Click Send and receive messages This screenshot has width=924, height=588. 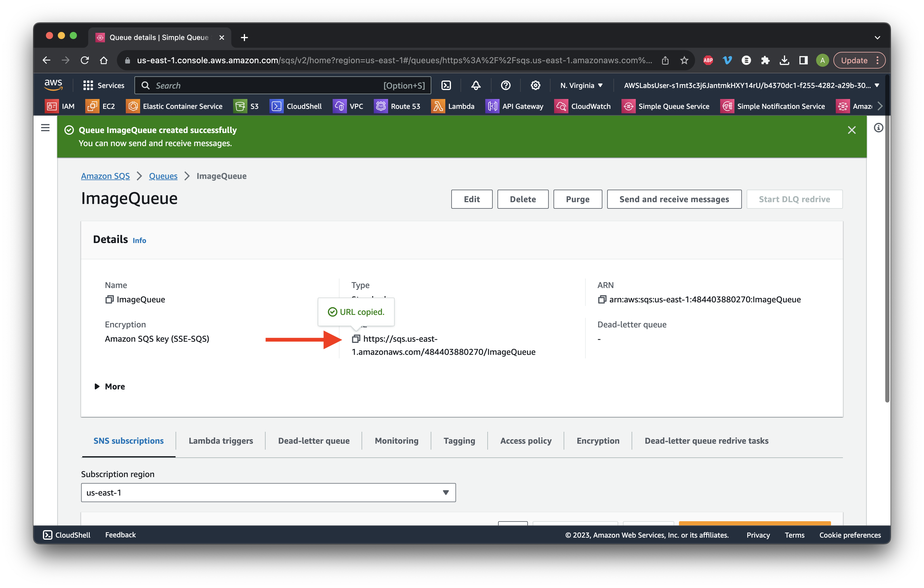[674, 199]
